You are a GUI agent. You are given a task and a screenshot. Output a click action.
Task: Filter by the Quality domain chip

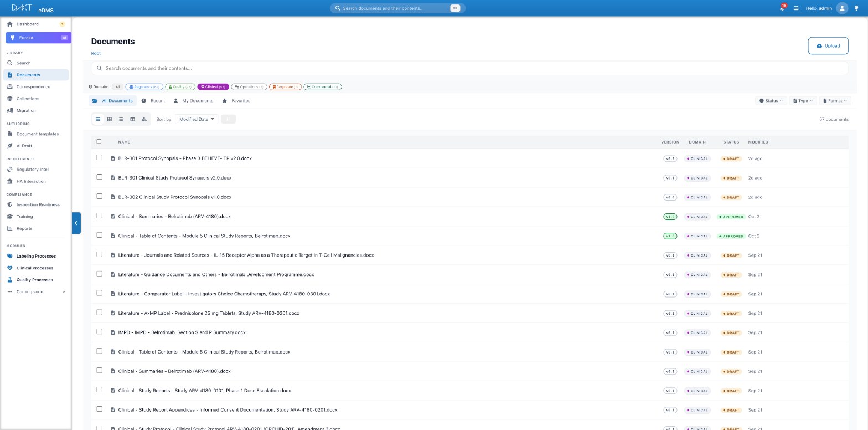[180, 87]
